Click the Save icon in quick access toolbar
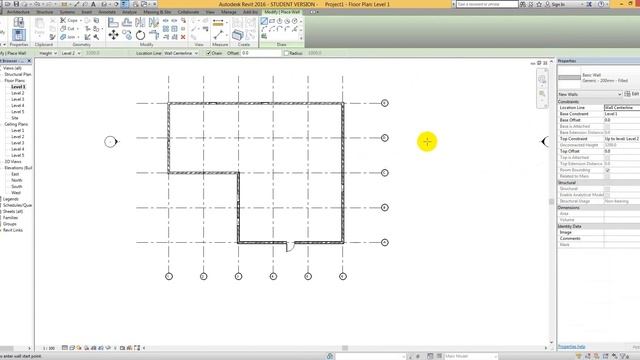The image size is (640, 360). pyautogui.click(x=16, y=4)
